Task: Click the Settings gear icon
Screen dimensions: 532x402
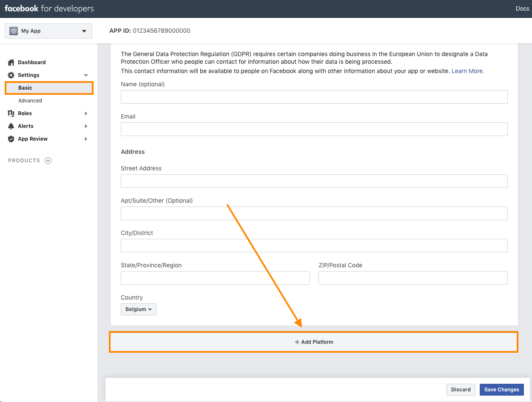Action: [x=11, y=75]
